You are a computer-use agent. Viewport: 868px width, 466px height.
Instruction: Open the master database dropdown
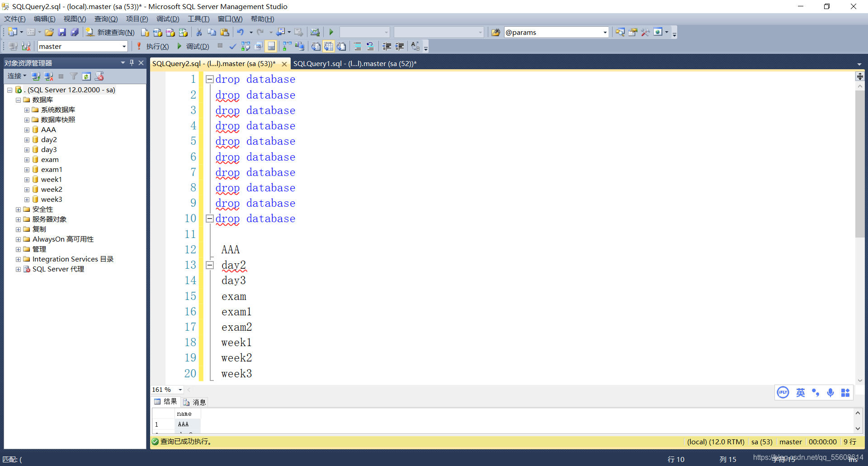pos(124,46)
